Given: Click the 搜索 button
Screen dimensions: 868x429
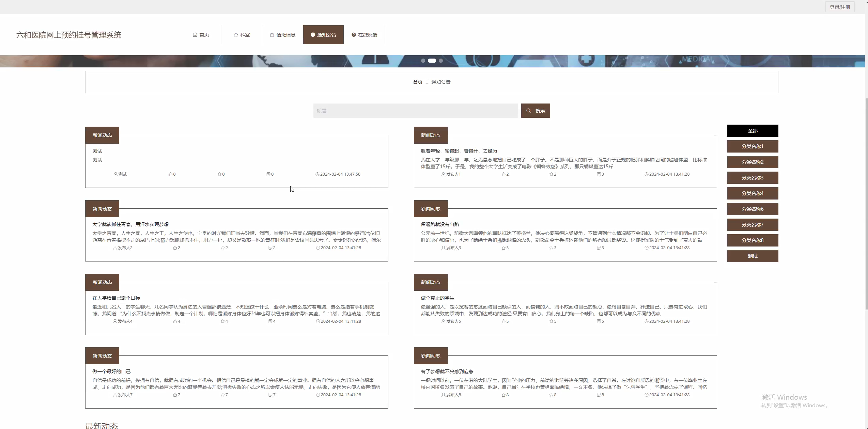Looking at the screenshot, I should (x=536, y=111).
